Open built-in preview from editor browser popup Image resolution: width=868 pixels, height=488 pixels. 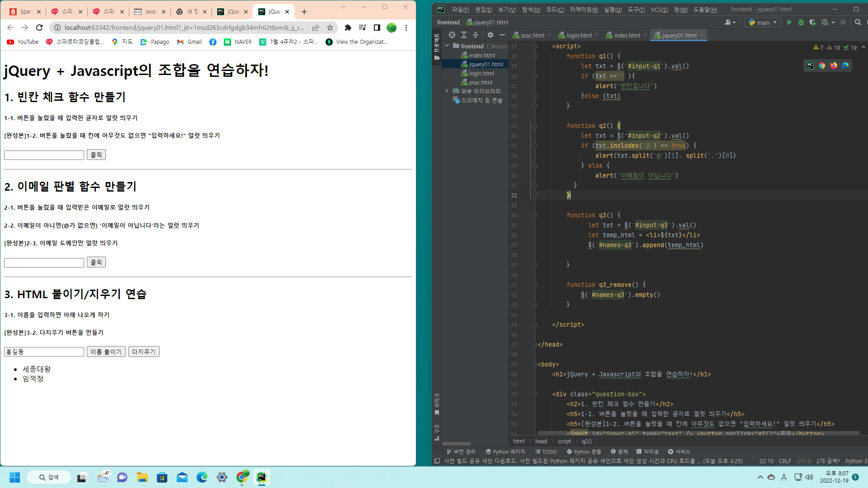click(810, 66)
